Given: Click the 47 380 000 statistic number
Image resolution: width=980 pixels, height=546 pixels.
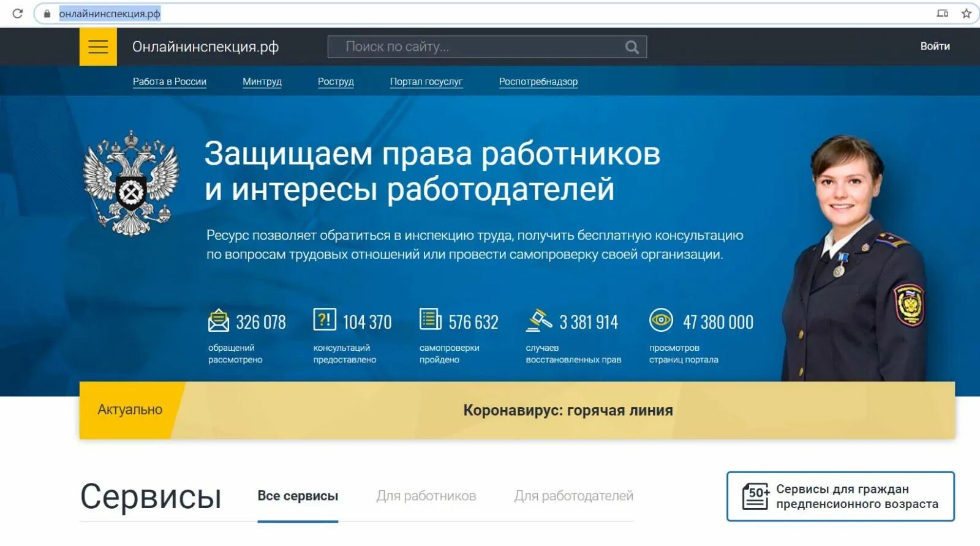Looking at the screenshot, I should click(x=718, y=322).
